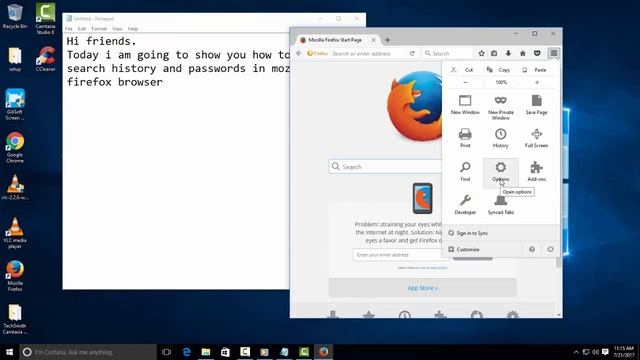
Task: Open a New Private Window
Action: click(x=501, y=107)
